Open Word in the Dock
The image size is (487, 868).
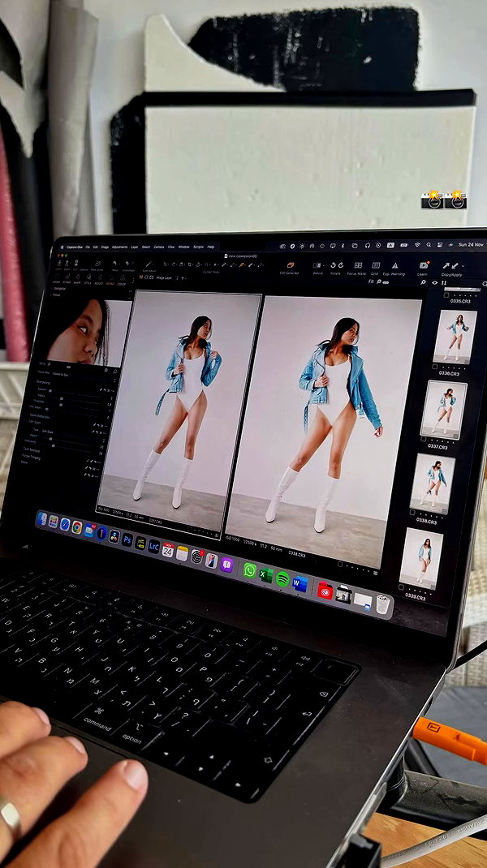[300, 583]
